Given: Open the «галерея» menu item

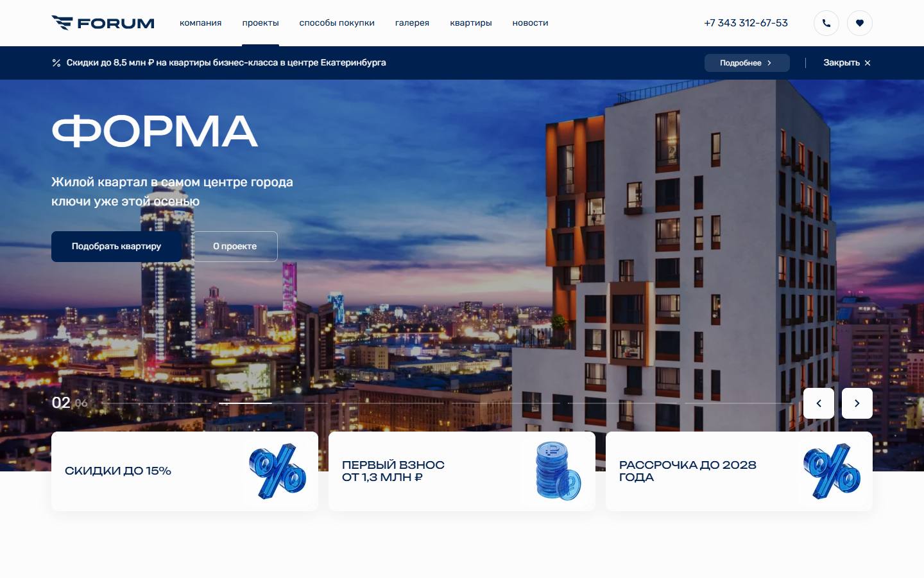Looking at the screenshot, I should [412, 23].
